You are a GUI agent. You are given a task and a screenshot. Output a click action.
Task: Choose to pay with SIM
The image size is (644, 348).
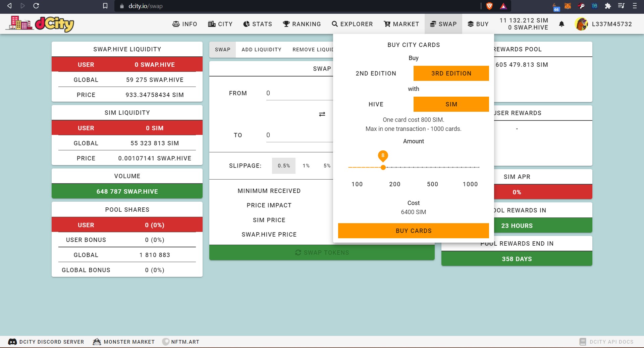(451, 104)
